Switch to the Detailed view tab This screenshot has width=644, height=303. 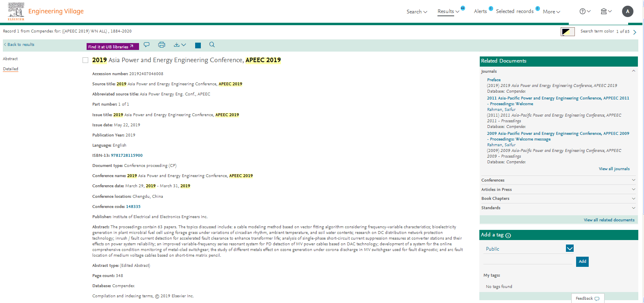click(11, 69)
